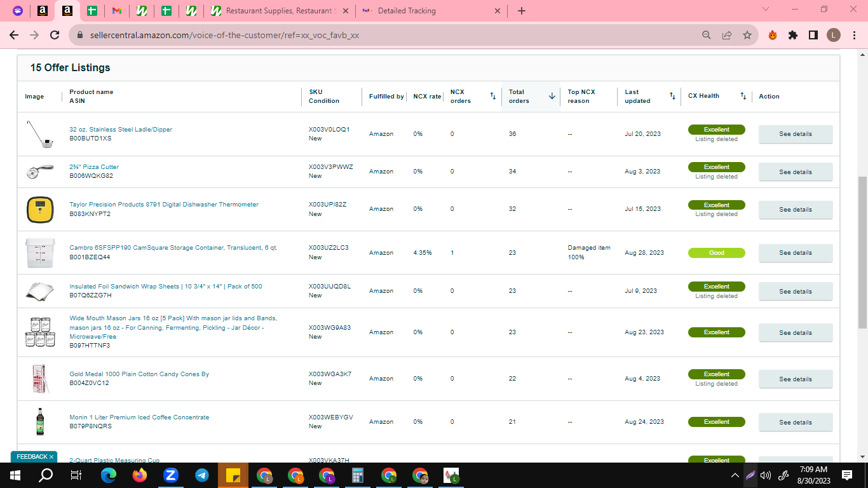Open the Cambro CamSquare Storage Container link
This screenshot has width=868, height=488.
[x=173, y=248]
